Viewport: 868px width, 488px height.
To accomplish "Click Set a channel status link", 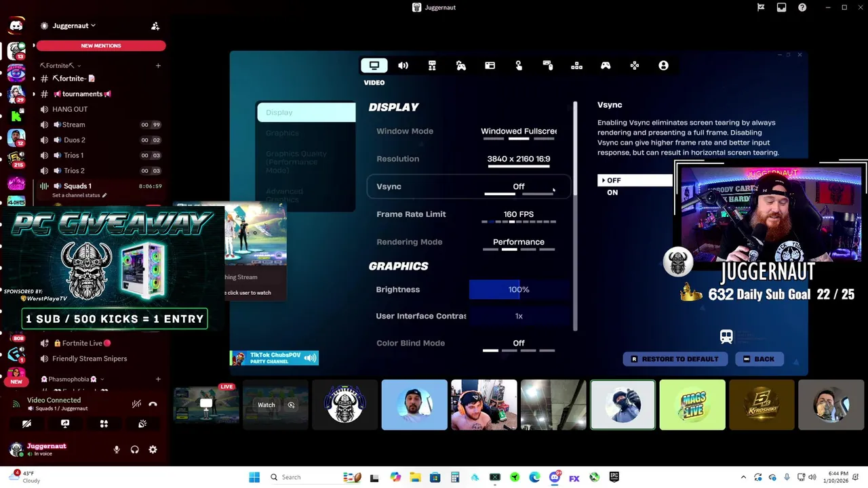I will pyautogui.click(x=80, y=195).
